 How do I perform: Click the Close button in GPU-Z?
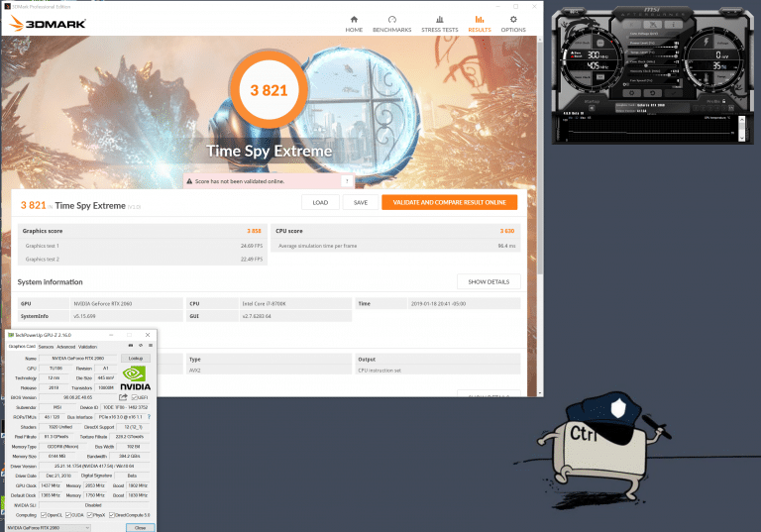(x=141, y=528)
